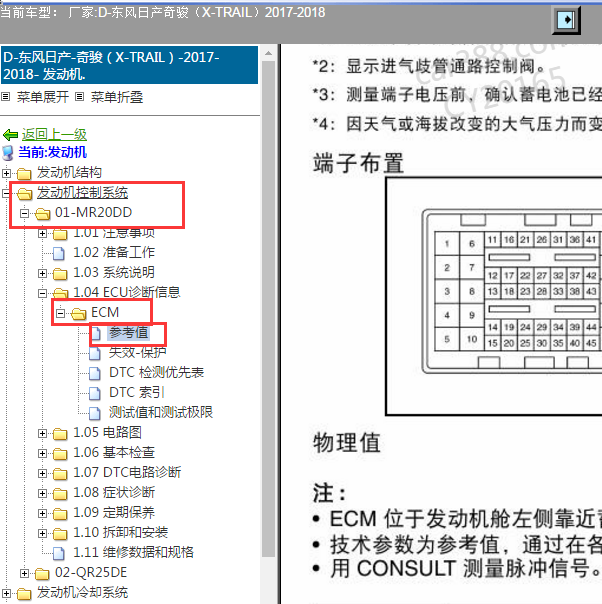Collapse the ECM node
This screenshot has height=604, width=602.
tap(60, 314)
